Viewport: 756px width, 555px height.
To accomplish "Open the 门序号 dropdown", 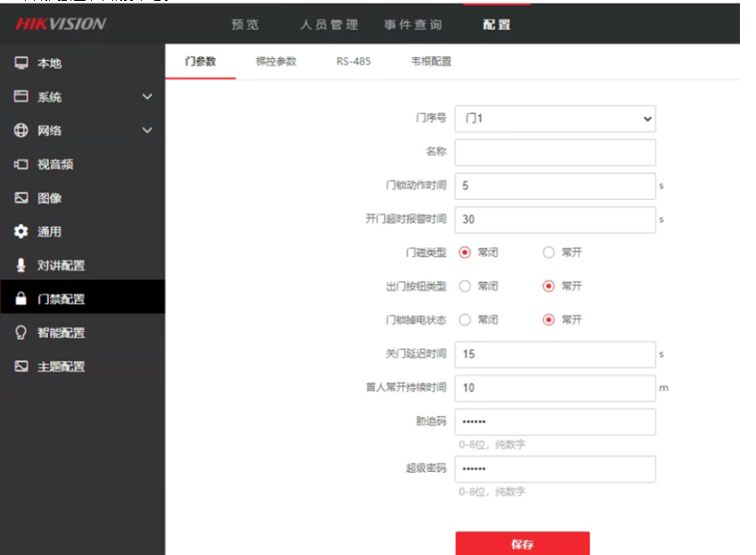I will coord(555,119).
